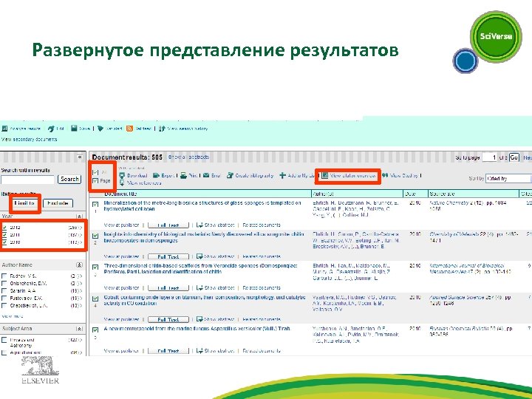
Task: Click the Email envelope icon
Action: pyautogui.click(x=206, y=175)
